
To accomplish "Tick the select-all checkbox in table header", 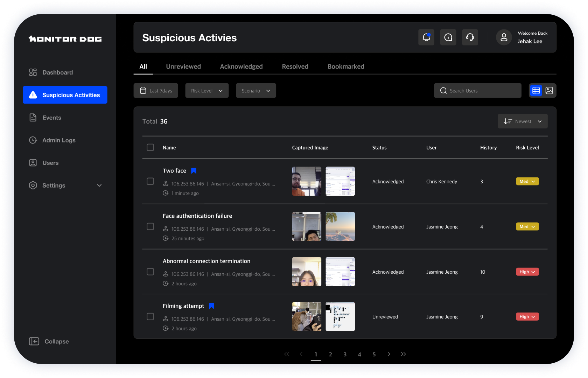I will tap(150, 147).
